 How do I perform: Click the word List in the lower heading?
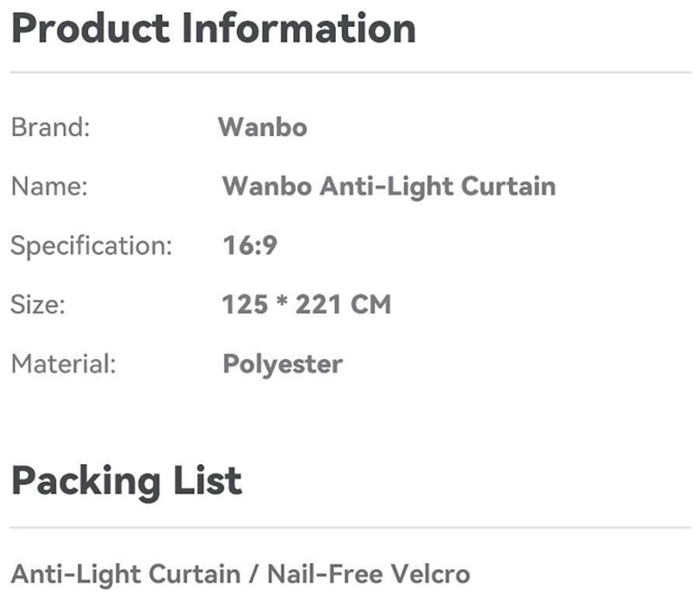tap(207, 480)
